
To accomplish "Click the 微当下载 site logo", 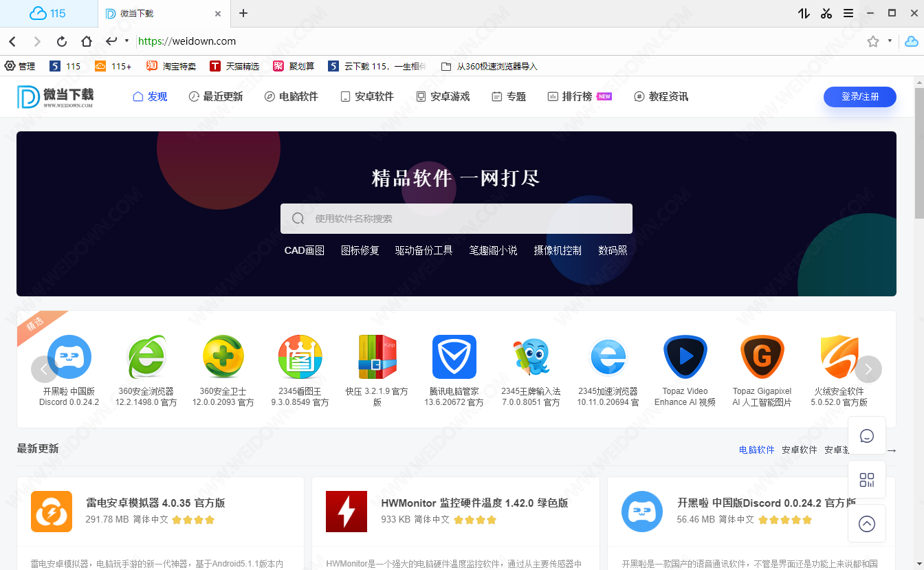I will coord(55,97).
